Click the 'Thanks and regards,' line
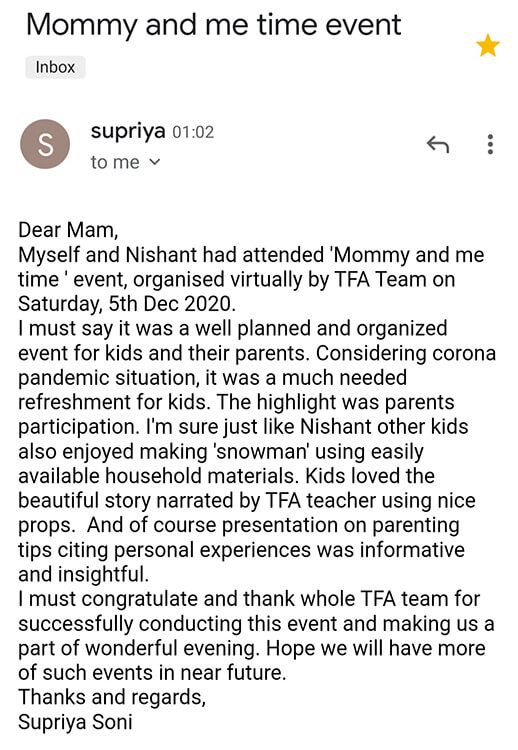Viewport: 518px width, 750px height. pos(112,697)
